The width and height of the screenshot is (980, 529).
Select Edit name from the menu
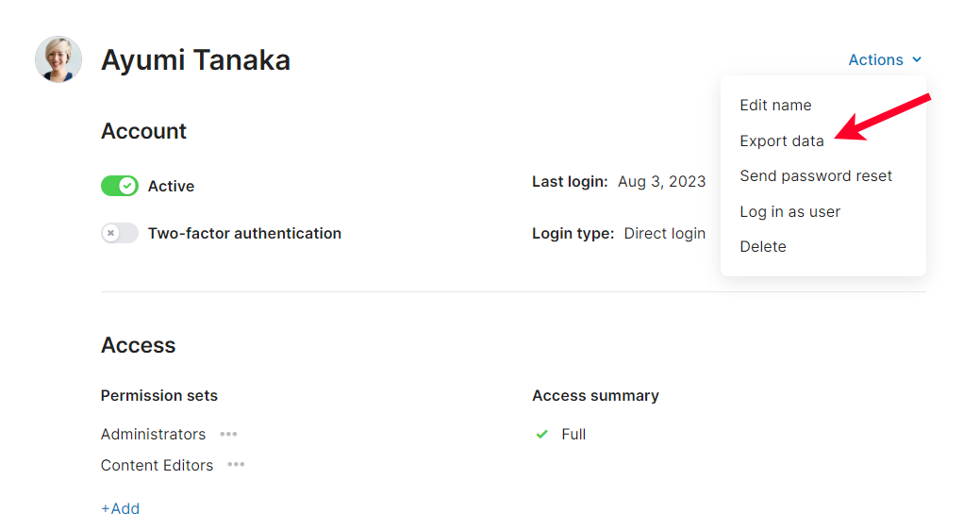coord(775,105)
